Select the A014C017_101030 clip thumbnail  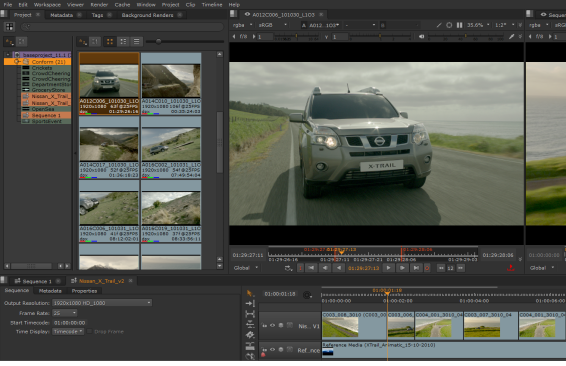(x=109, y=147)
